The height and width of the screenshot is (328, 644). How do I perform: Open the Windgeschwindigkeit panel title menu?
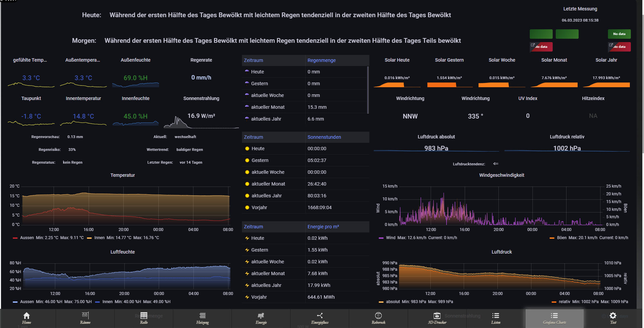[501, 175]
